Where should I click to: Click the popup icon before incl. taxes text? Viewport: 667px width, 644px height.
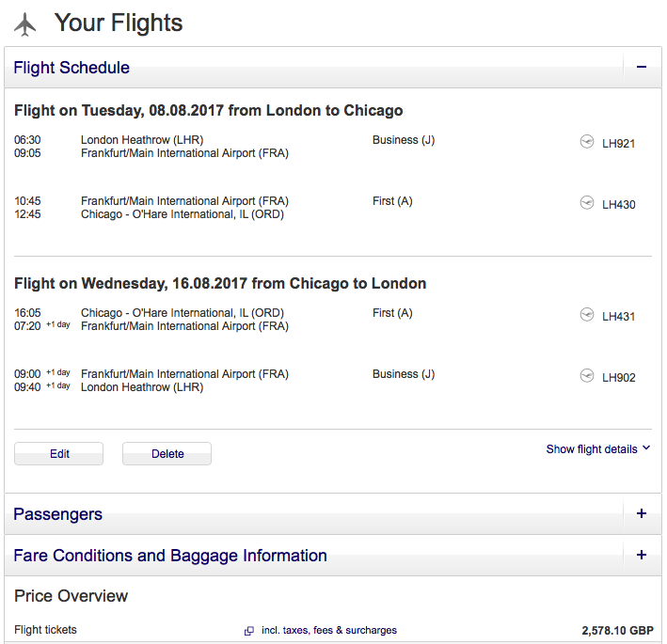click(249, 631)
